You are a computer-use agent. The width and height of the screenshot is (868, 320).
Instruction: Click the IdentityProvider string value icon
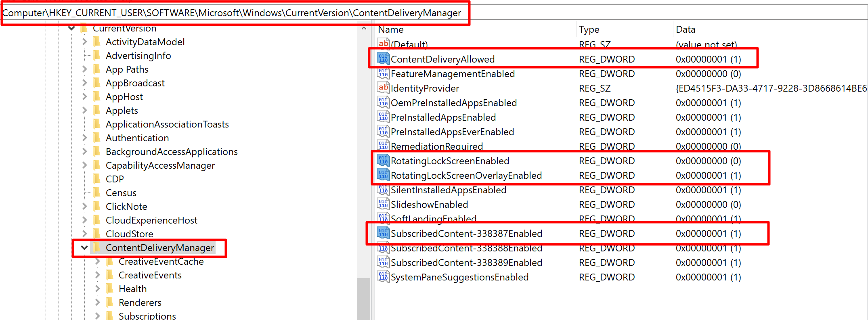383,88
